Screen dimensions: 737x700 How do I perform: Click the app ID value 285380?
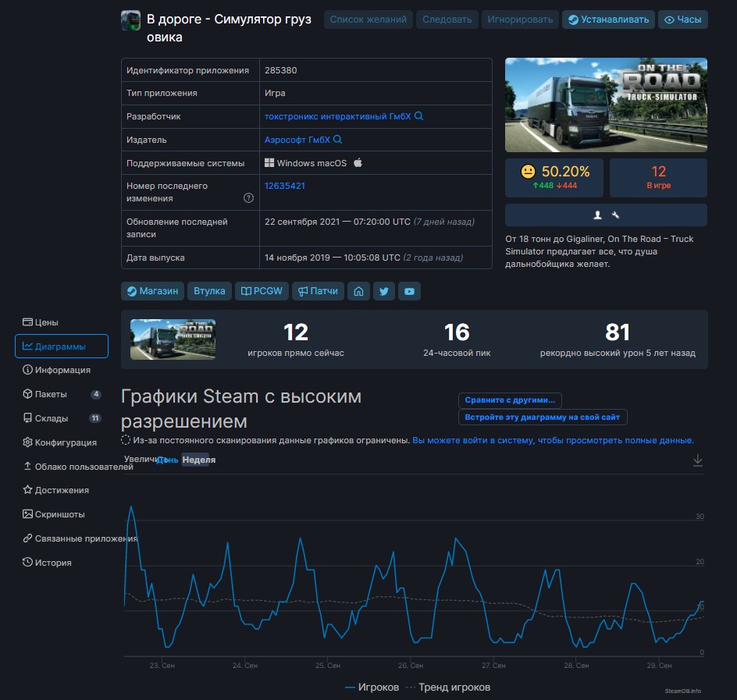point(280,70)
